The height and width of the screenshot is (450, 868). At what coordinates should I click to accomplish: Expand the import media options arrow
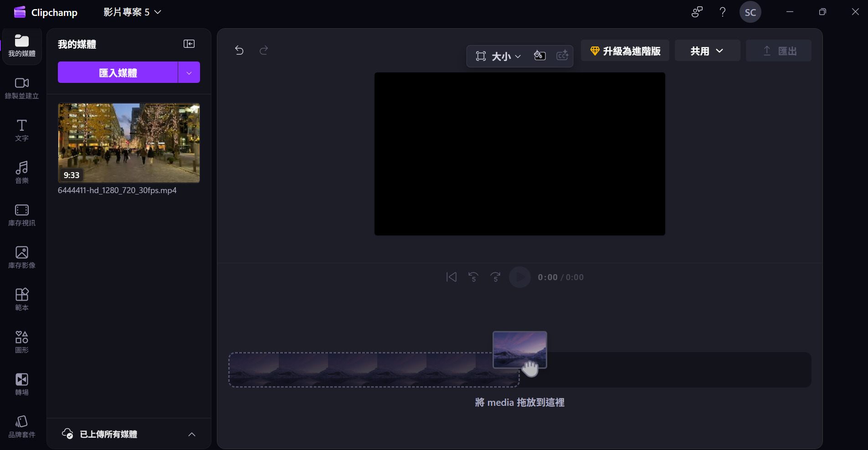[189, 72]
